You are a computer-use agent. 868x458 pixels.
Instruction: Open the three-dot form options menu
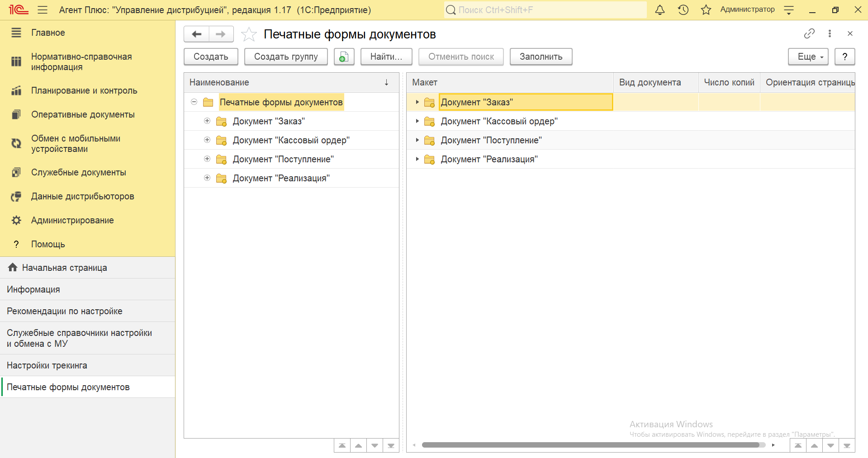click(830, 33)
